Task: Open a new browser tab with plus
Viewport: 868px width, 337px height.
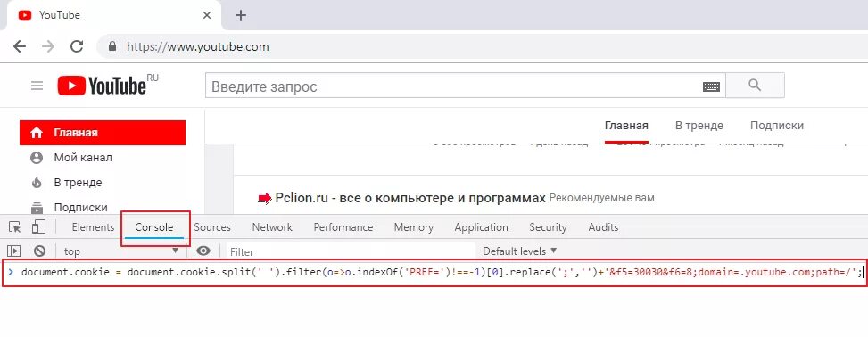Action: pos(240,15)
